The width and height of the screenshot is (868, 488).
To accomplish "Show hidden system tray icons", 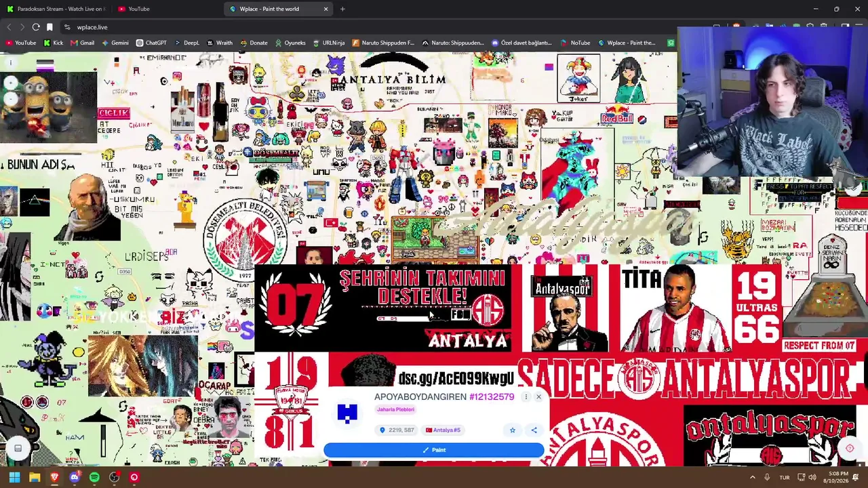I will tap(752, 477).
